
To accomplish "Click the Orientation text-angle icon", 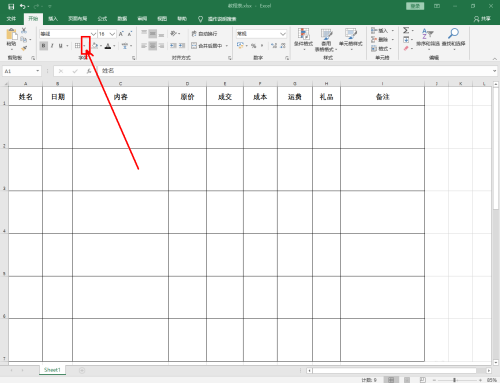I will tap(174, 33).
